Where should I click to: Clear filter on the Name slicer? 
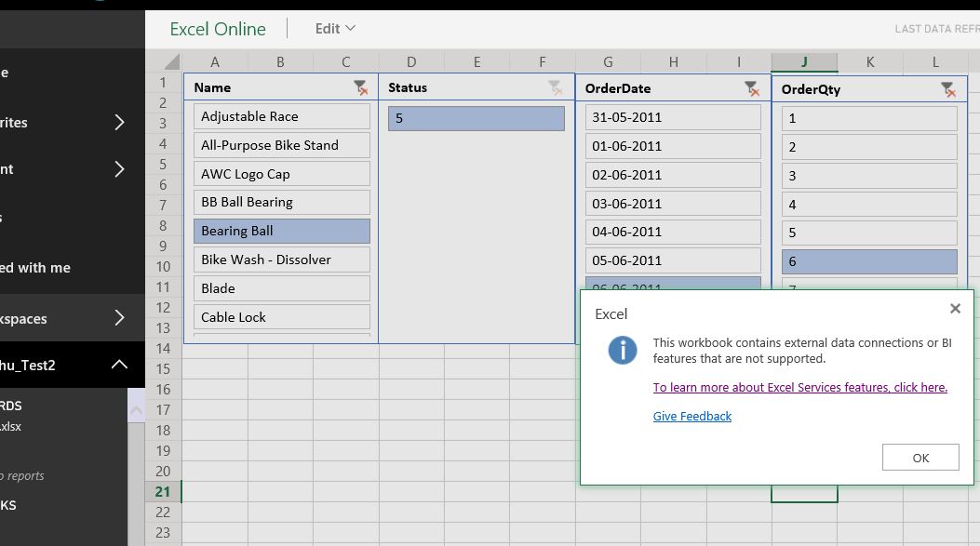pyautogui.click(x=360, y=87)
